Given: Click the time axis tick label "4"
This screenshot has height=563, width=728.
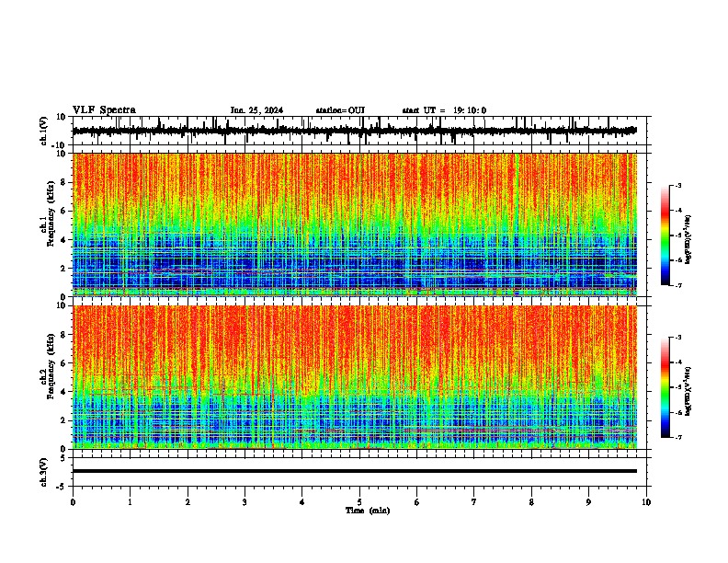Looking at the screenshot, I should click(x=302, y=502).
